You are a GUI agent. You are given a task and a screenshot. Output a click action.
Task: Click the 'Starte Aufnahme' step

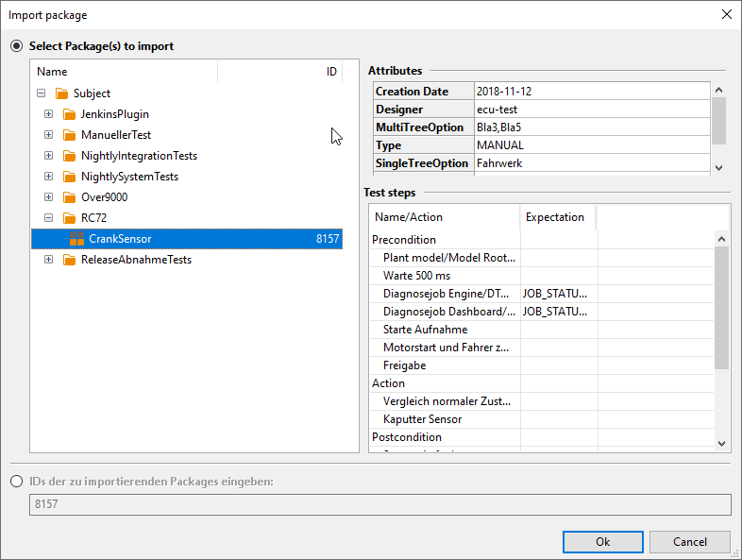click(425, 330)
